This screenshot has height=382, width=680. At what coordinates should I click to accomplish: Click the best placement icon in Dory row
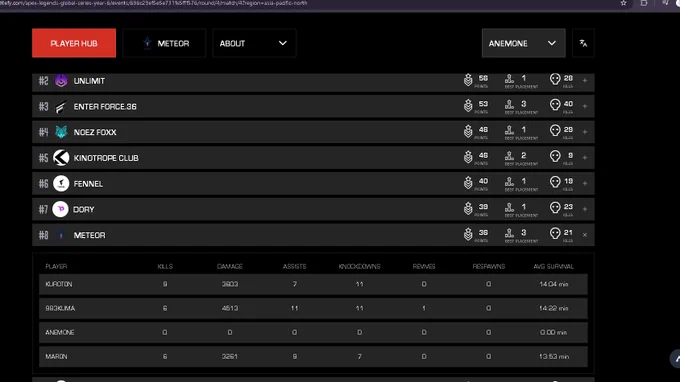click(509, 207)
